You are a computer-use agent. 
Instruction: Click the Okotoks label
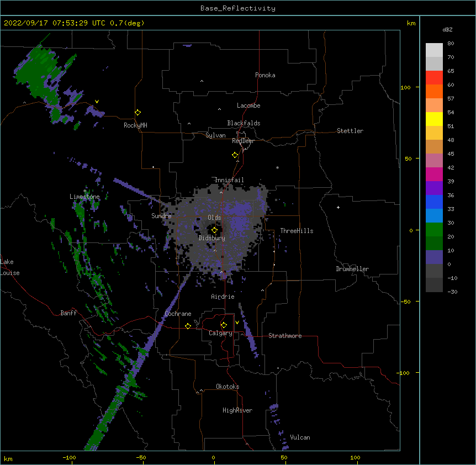tap(228, 387)
